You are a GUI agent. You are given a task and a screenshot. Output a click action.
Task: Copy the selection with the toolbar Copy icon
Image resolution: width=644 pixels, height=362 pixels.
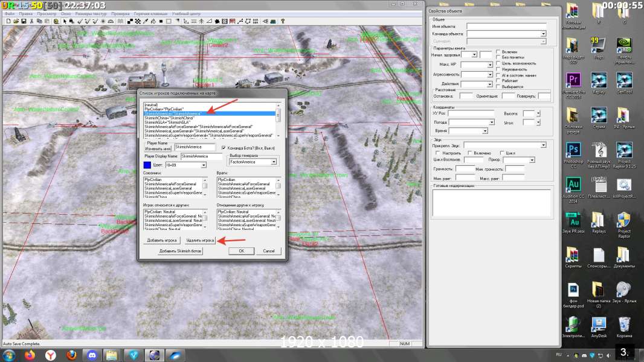click(x=39, y=21)
